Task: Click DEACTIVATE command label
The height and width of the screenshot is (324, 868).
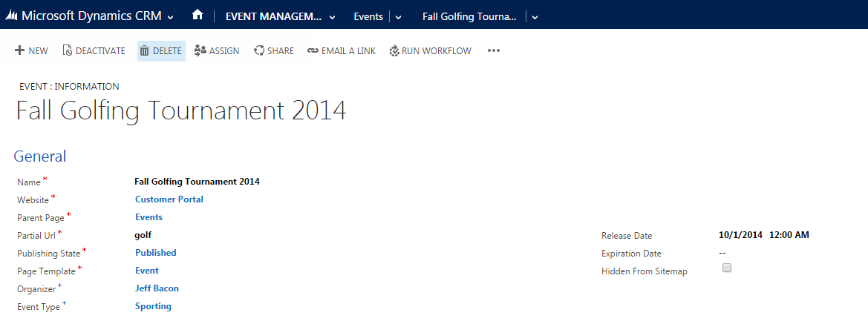Action: pyautogui.click(x=101, y=51)
